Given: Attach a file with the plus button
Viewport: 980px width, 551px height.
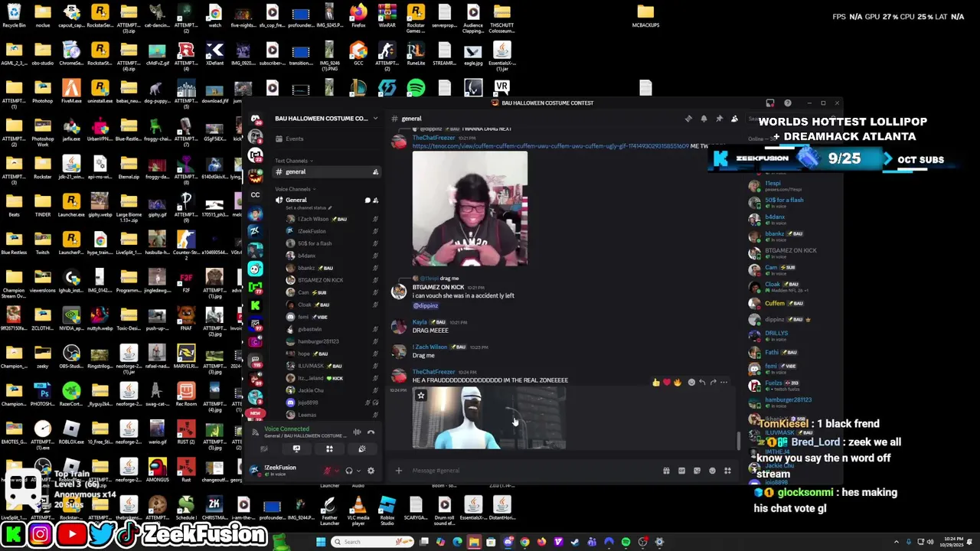Looking at the screenshot, I should [x=398, y=471].
